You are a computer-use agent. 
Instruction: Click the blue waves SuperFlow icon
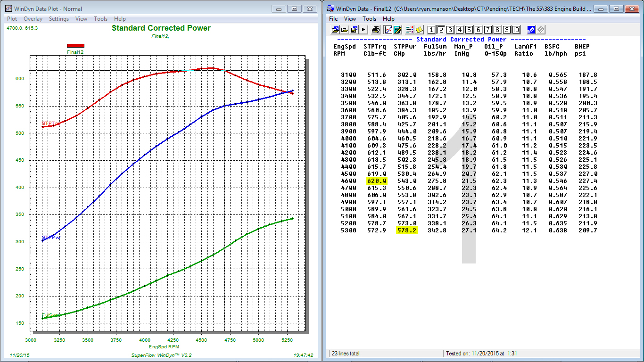click(531, 30)
